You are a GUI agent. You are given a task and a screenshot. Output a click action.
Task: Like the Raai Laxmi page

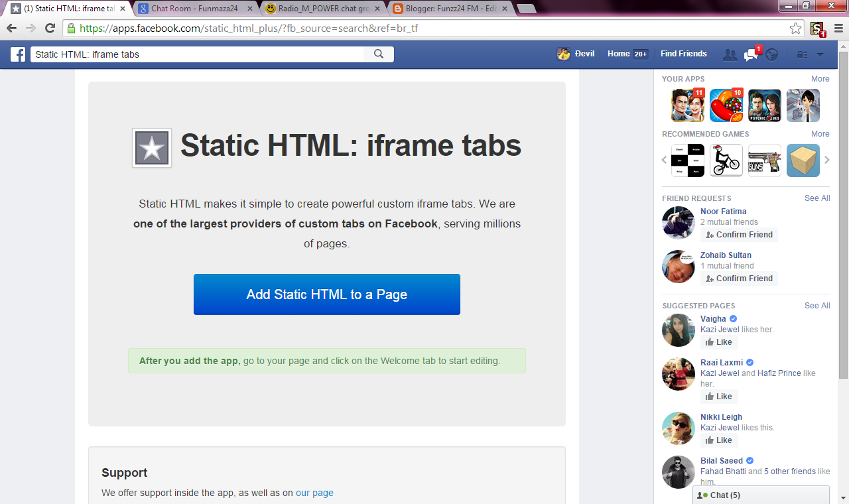pos(719,397)
